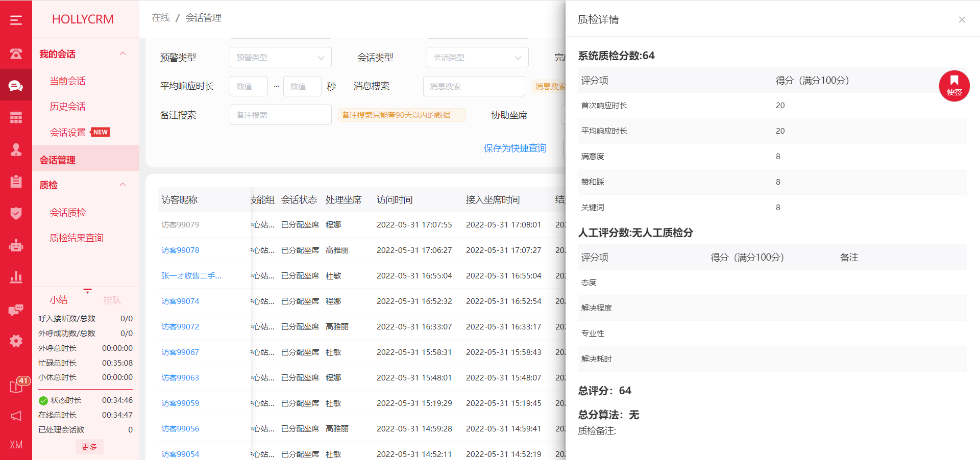Click the 关键词 score row

[772, 207]
